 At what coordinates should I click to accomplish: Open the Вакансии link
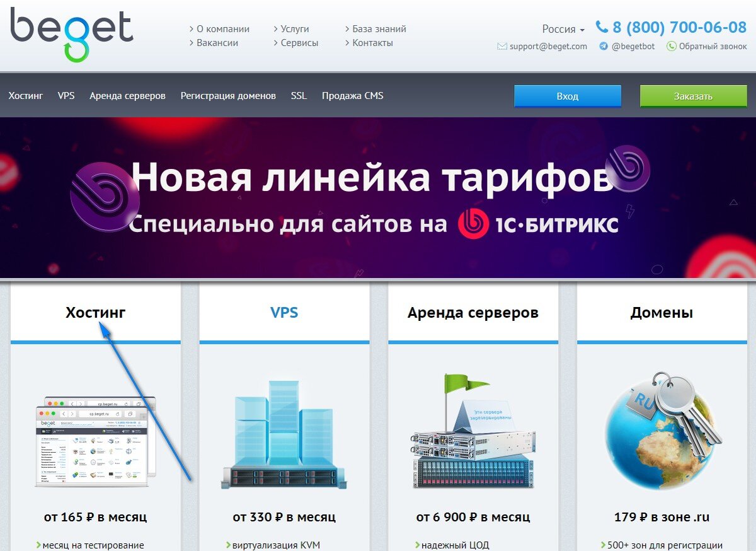217,43
